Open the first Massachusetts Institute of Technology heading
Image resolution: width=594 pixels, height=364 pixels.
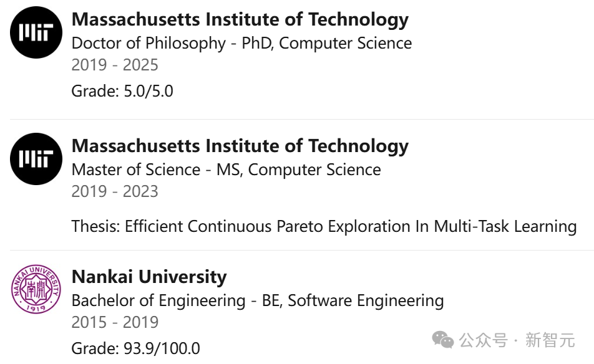click(240, 20)
